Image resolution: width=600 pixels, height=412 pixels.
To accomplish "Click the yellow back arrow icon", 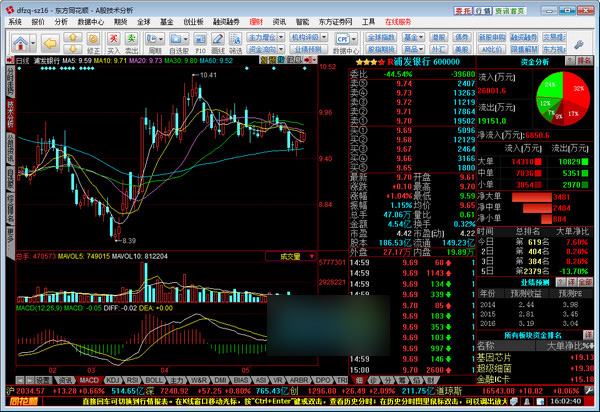I will coord(50,43).
